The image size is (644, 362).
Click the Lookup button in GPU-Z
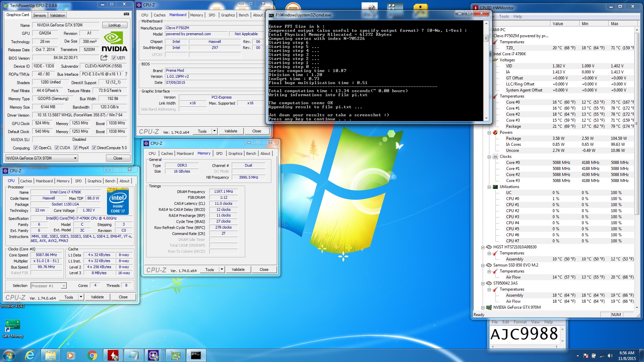pyautogui.click(x=114, y=25)
